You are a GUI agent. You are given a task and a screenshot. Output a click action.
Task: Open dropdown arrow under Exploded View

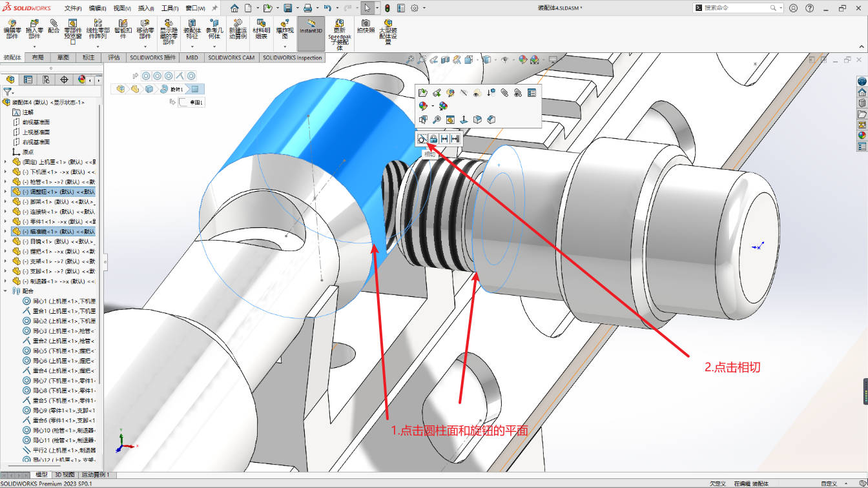[284, 46]
